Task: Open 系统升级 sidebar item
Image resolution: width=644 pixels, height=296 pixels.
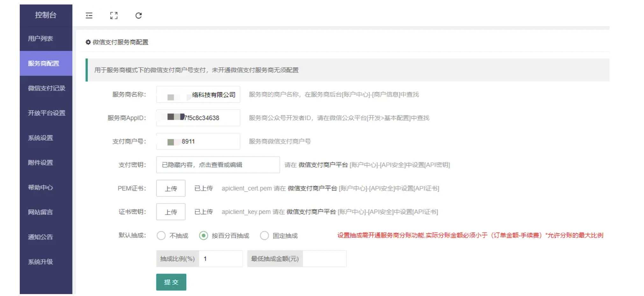Action: [x=46, y=262]
